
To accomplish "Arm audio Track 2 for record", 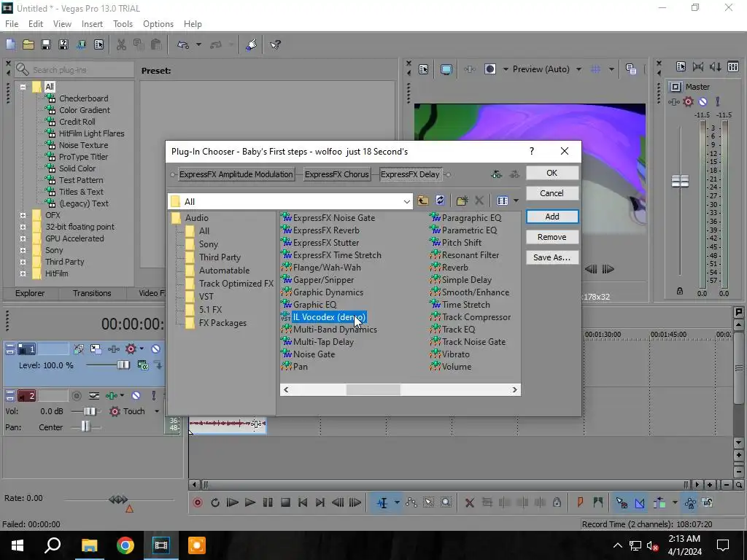I will 76,396.
